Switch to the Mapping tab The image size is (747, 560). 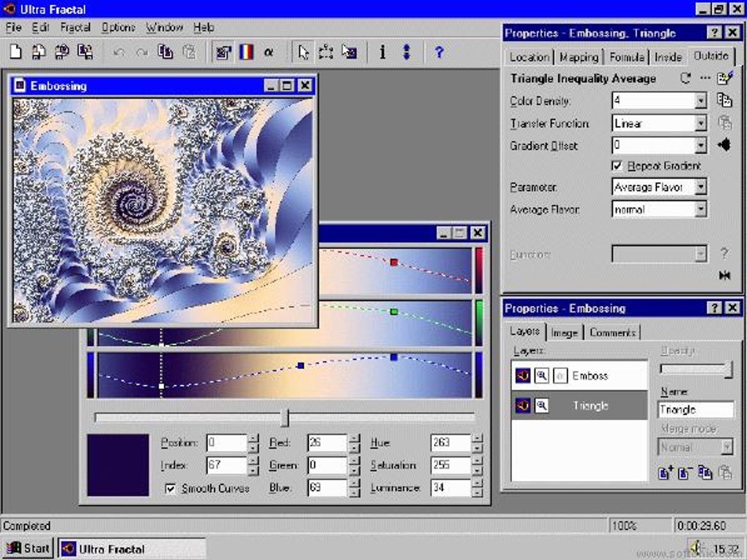[579, 57]
